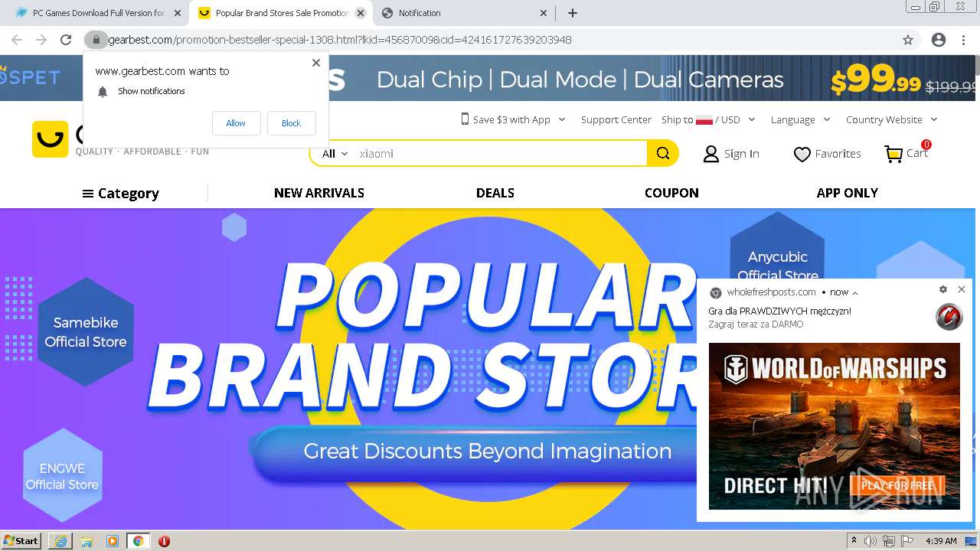Close the Popular Brand Stores tab
This screenshot has width=980, height=551.
(361, 13)
